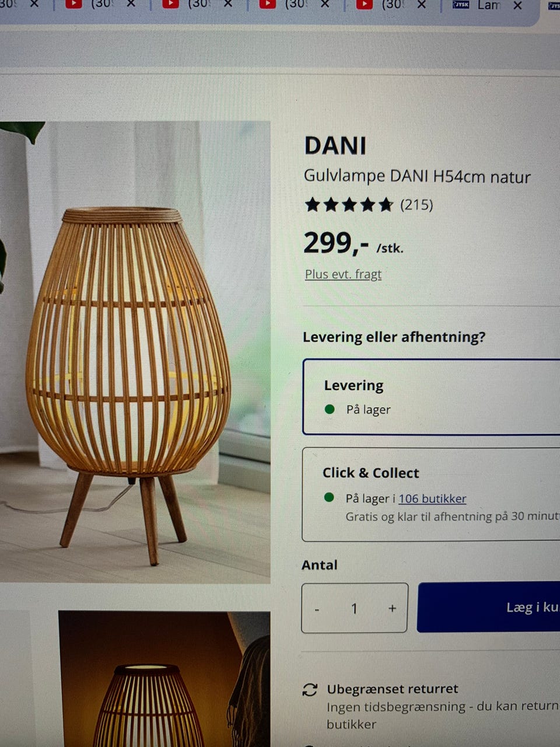Screen dimensions: 560x747
Task: Open the 106 butikker store list link
Action: [x=432, y=499]
